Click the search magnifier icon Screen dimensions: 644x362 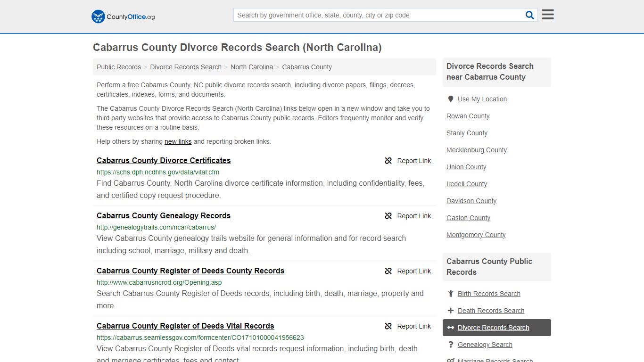coord(530,15)
